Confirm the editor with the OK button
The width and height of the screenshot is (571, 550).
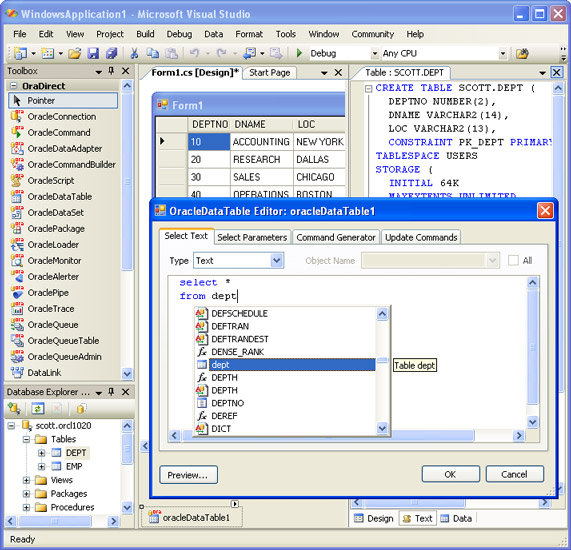tap(450, 474)
